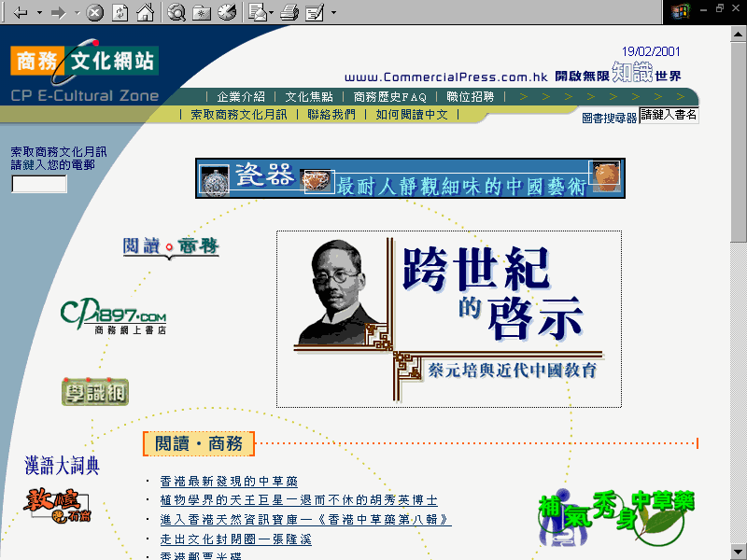
Task: Open the CP1897.com online bookstore logo
Action: tap(113, 315)
